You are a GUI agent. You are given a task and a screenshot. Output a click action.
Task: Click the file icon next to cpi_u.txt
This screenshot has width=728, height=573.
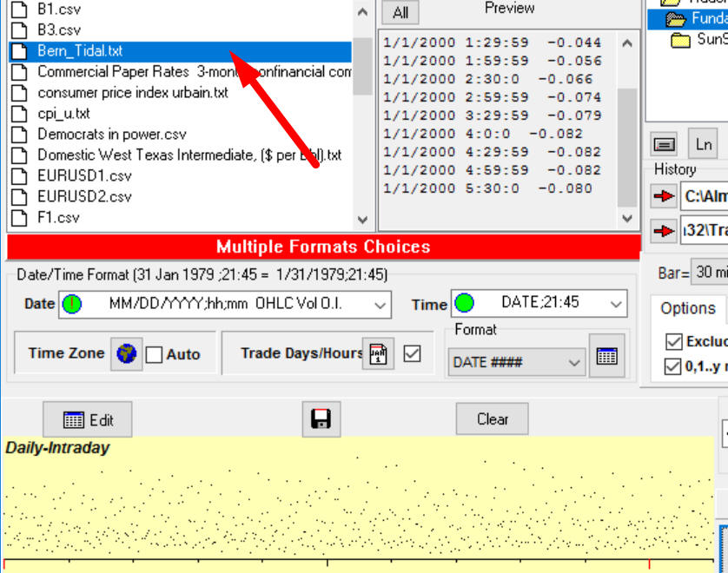pos(19,113)
